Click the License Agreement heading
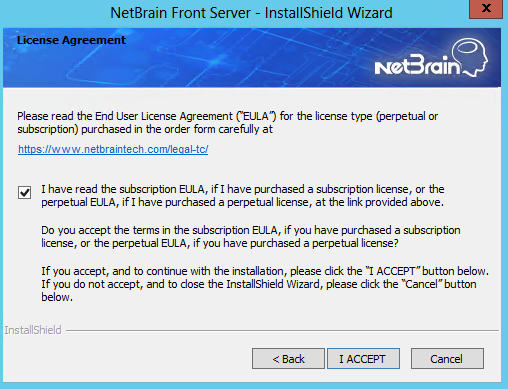The height and width of the screenshot is (389, 508). click(x=71, y=40)
